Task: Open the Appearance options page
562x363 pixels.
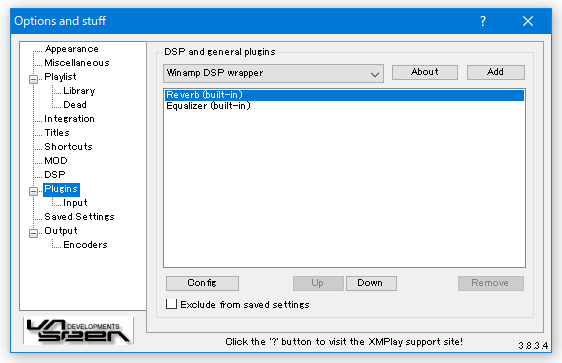Action: tap(71, 49)
